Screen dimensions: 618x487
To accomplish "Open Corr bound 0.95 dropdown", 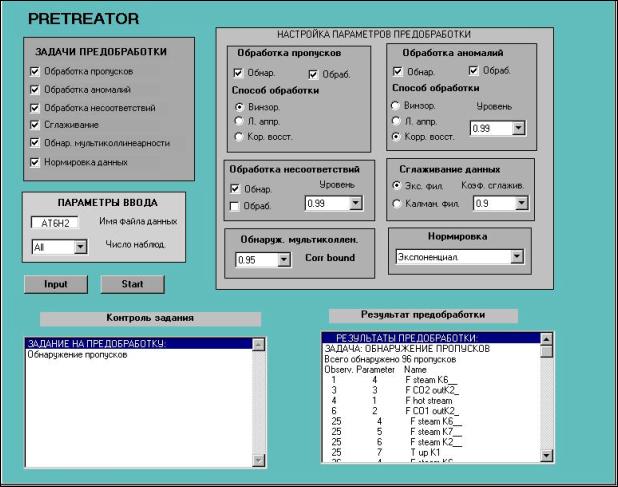I will 284,260.
